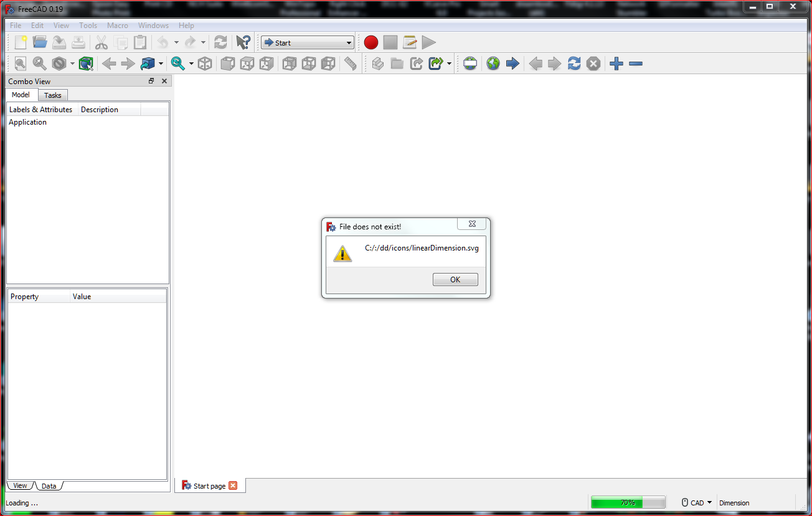Expand the draw style dropdown arrow

pyautogui.click(x=72, y=64)
